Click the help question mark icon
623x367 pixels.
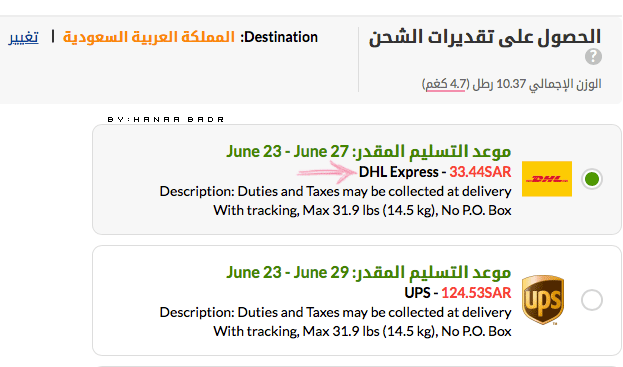(593, 57)
